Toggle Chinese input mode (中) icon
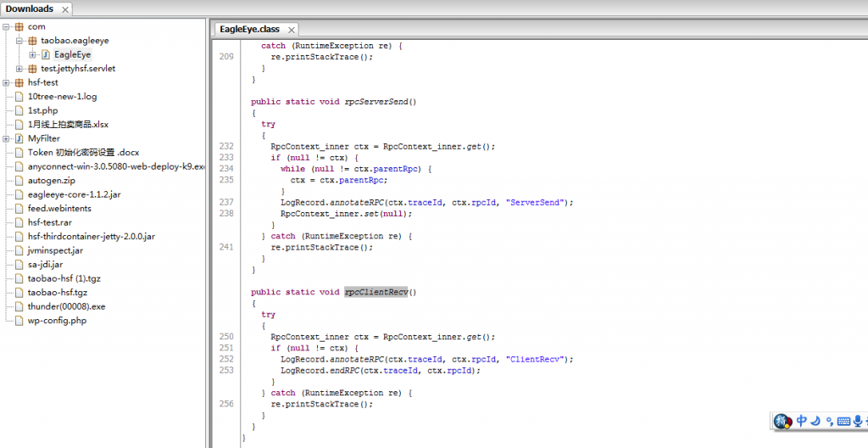The height and width of the screenshot is (448, 868). (x=802, y=422)
